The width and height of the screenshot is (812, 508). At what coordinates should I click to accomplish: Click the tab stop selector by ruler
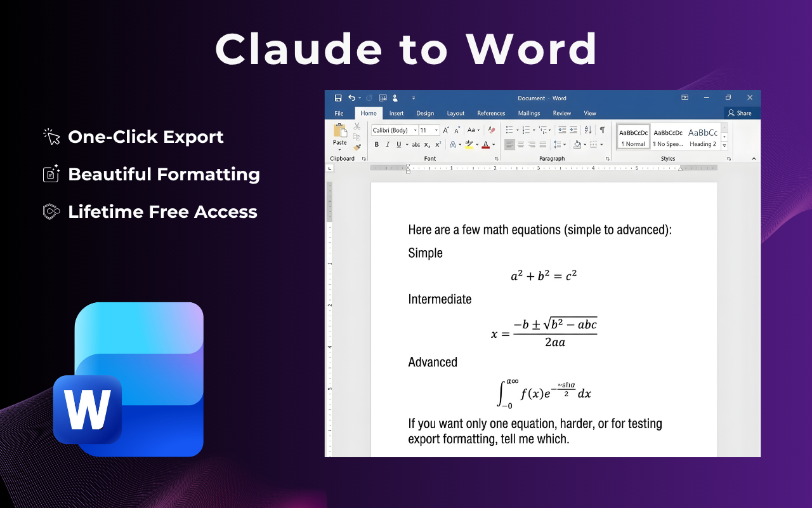[x=330, y=168]
